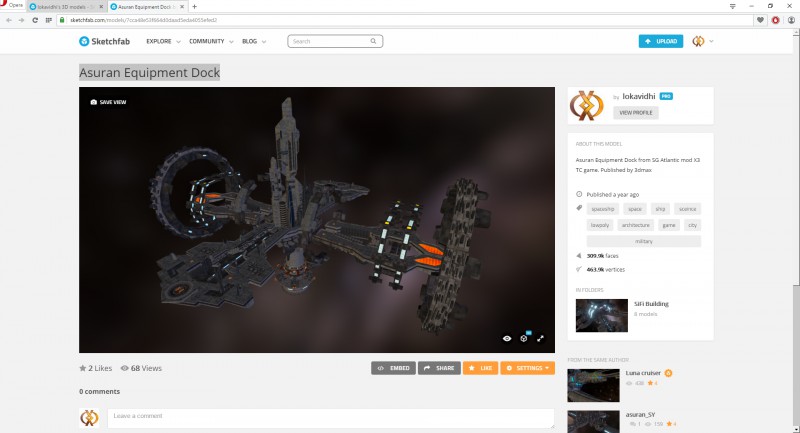This screenshot has width=800, height=433.
Task: Open the asuran_SY title link
Action: [640, 415]
